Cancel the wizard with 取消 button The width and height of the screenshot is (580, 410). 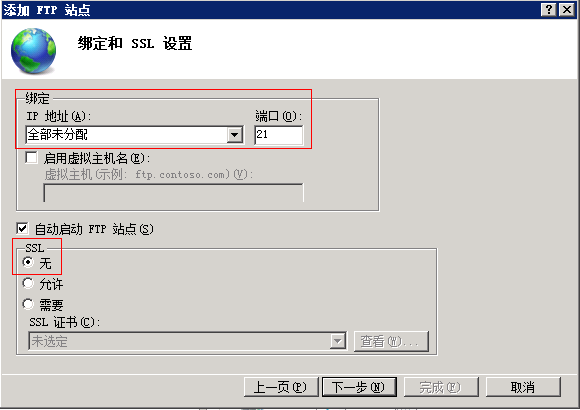523,387
